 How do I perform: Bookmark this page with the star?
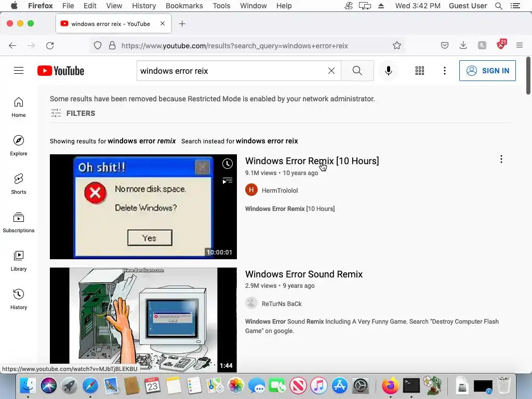(396, 46)
